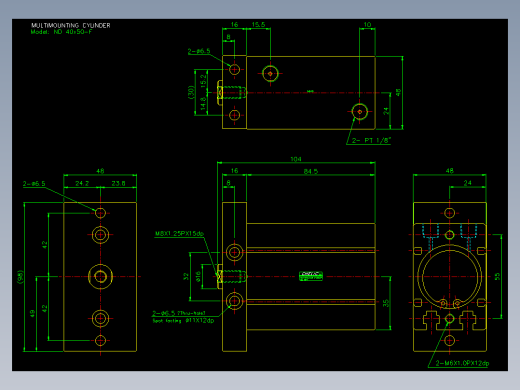The height and width of the screenshot is (390, 520).
Task: Click the M8X1.25PX15dp thread callout
Action: (179, 233)
